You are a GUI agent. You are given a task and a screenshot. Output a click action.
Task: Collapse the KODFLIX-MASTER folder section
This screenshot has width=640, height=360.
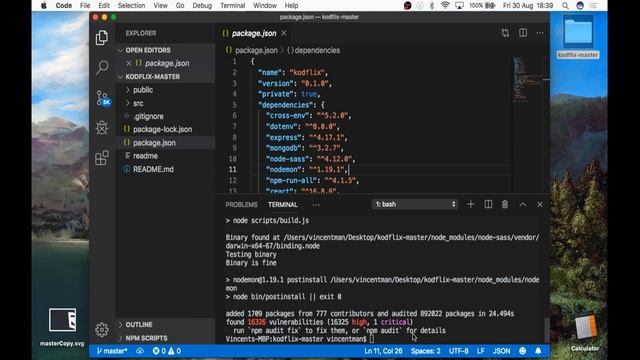165,77
